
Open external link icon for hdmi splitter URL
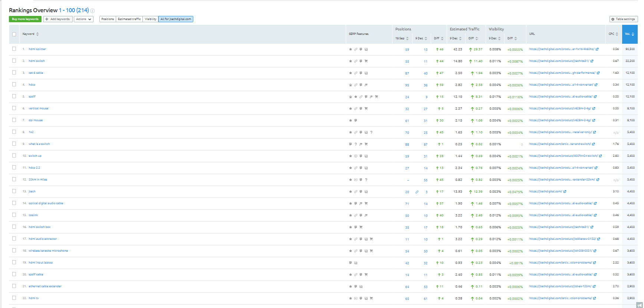tap(597, 49)
